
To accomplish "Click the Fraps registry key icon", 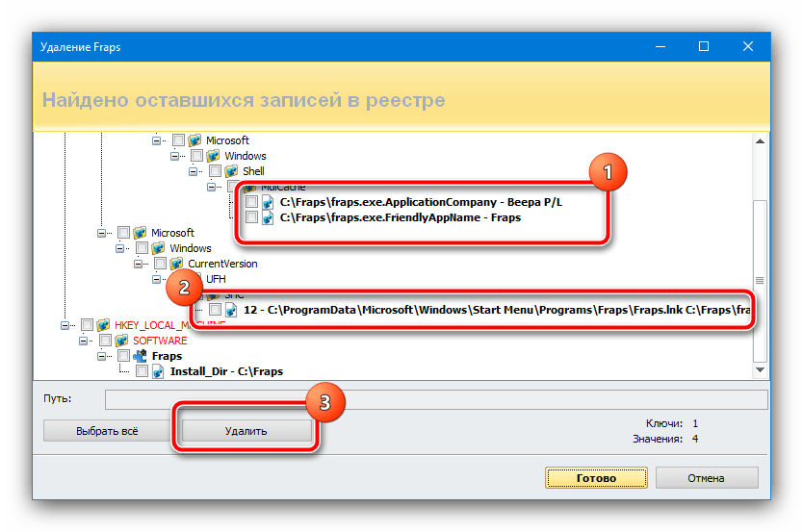I will 140,356.
